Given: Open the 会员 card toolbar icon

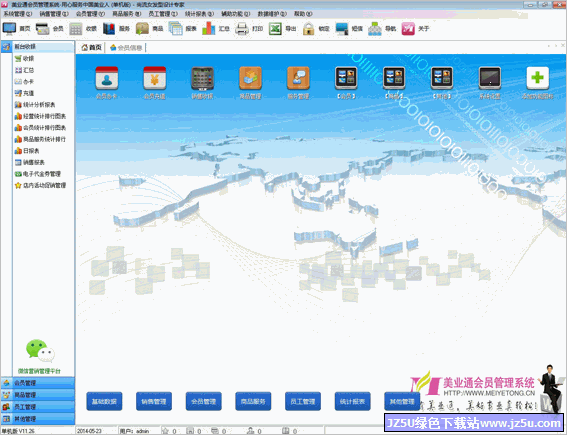Looking at the screenshot, I should pyautogui.click(x=43, y=28).
